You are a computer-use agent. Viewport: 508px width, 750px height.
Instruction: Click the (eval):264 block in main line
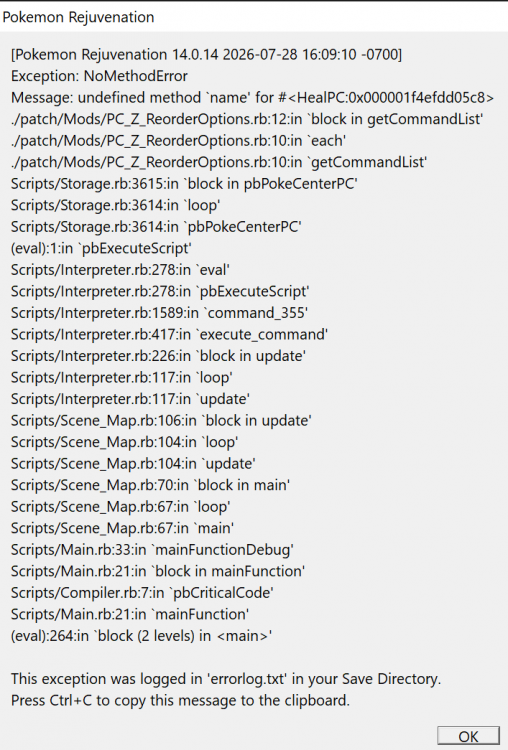click(142, 636)
